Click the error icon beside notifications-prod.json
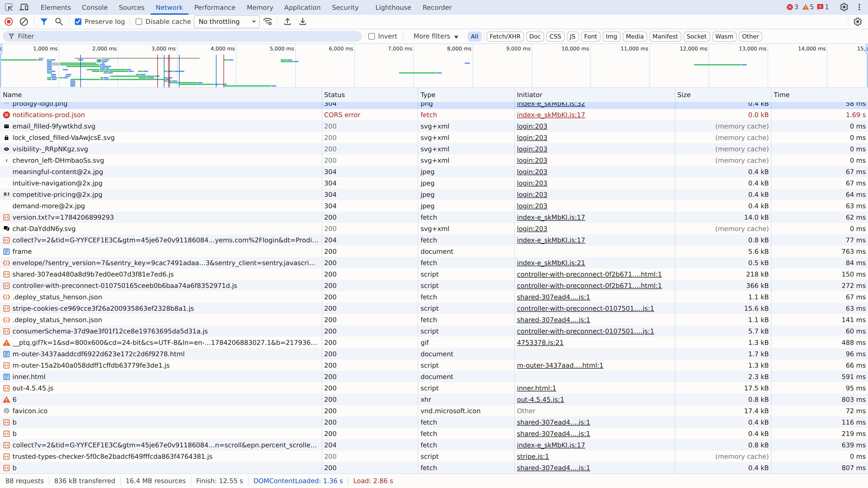868x488 pixels. (7, 115)
